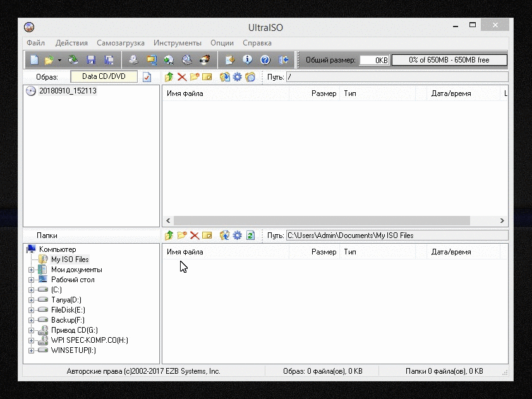Viewport: 532px width, 399px height.
Task: Click the Общий размер 0KB field
Action: (x=375, y=60)
